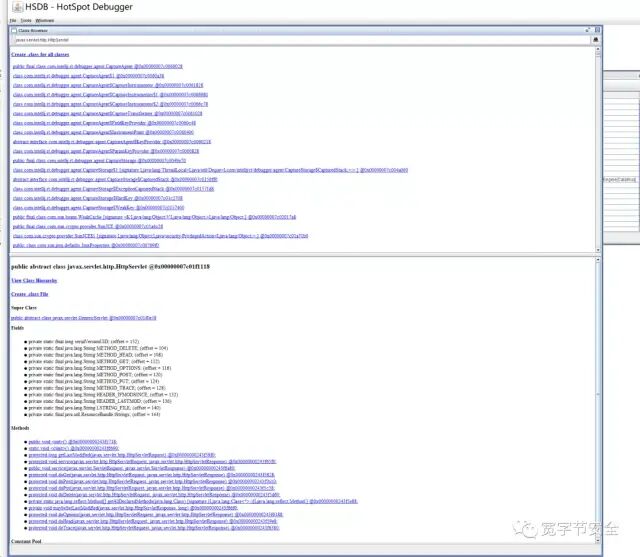The image size is (640, 557).
Task: Open protected void doHead method link
Action: click(153, 521)
